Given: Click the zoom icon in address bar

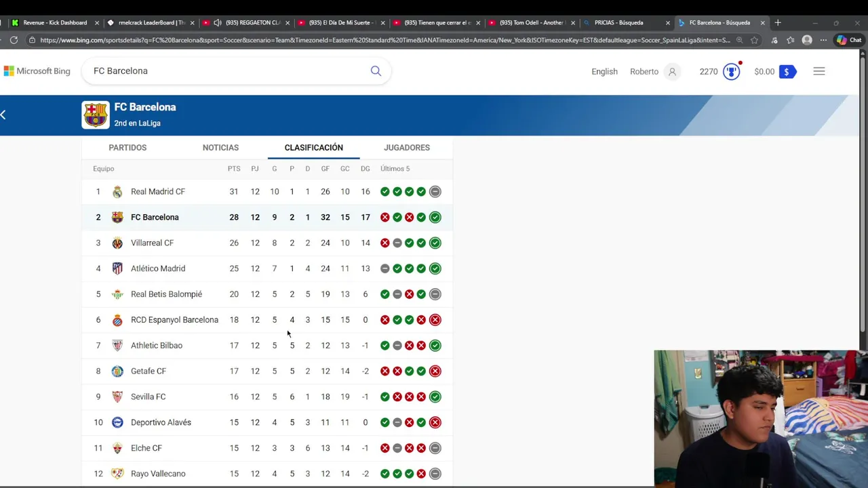Looking at the screenshot, I should (x=739, y=40).
